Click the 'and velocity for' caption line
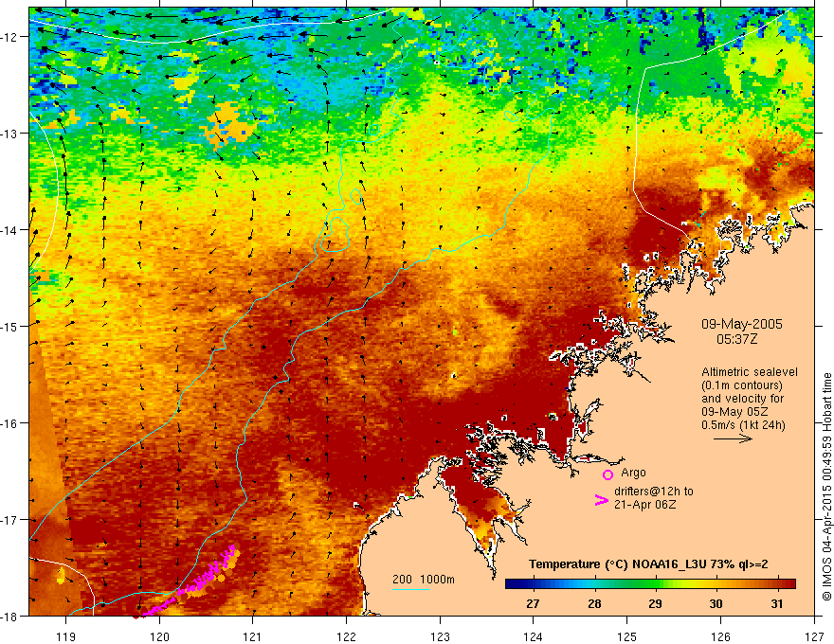The width and height of the screenshot is (834, 644). [742, 399]
